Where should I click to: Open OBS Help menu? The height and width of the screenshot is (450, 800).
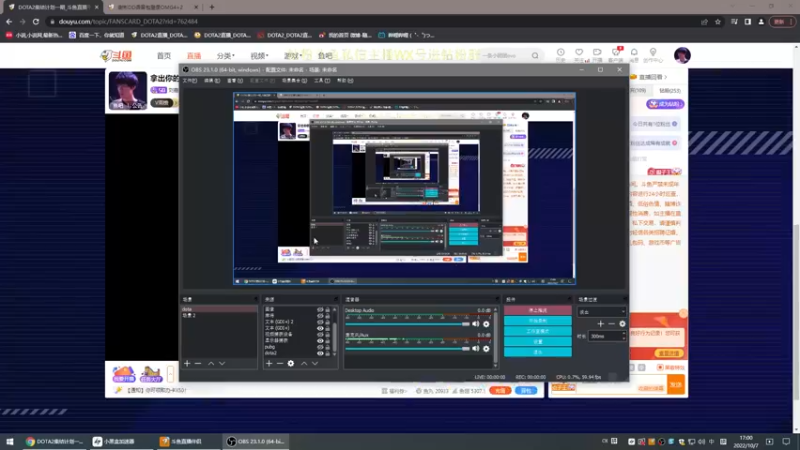tap(345, 81)
